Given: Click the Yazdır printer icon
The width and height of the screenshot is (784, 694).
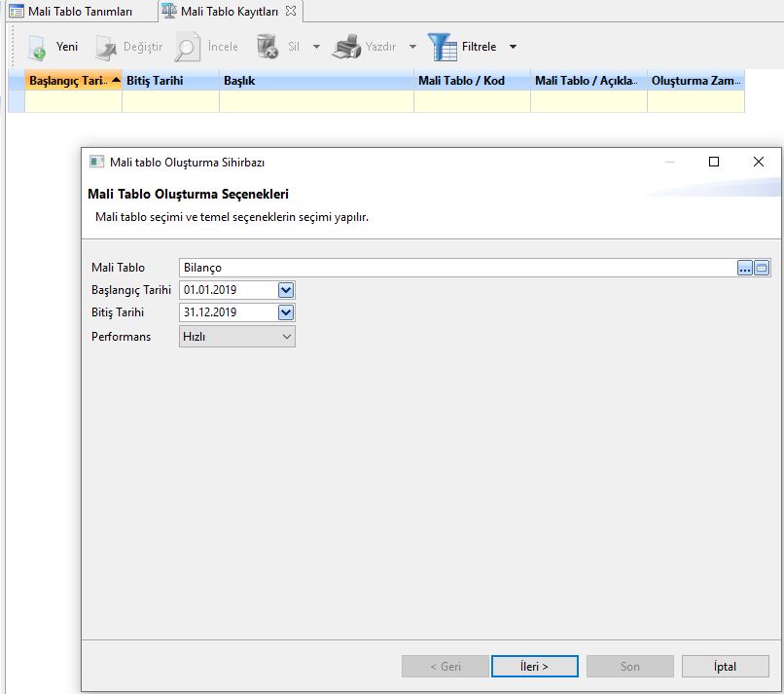Looking at the screenshot, I should click(346, 47).
